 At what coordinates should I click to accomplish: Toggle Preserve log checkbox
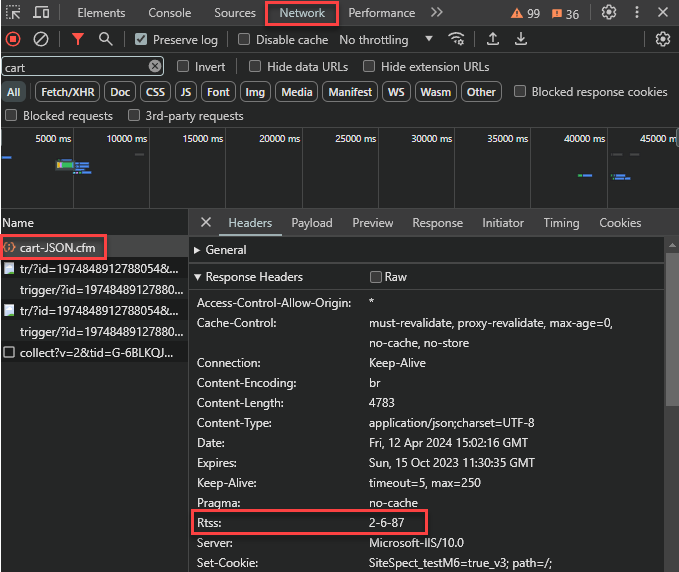pyautogui.click(x=141, y=39)
